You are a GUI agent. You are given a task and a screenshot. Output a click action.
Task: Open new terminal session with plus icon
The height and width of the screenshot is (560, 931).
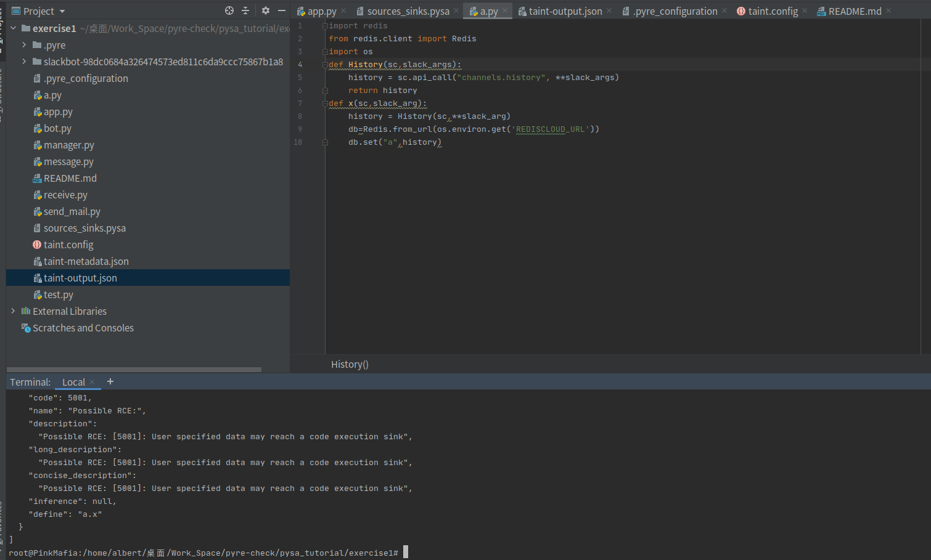click(x=110, y=382)
